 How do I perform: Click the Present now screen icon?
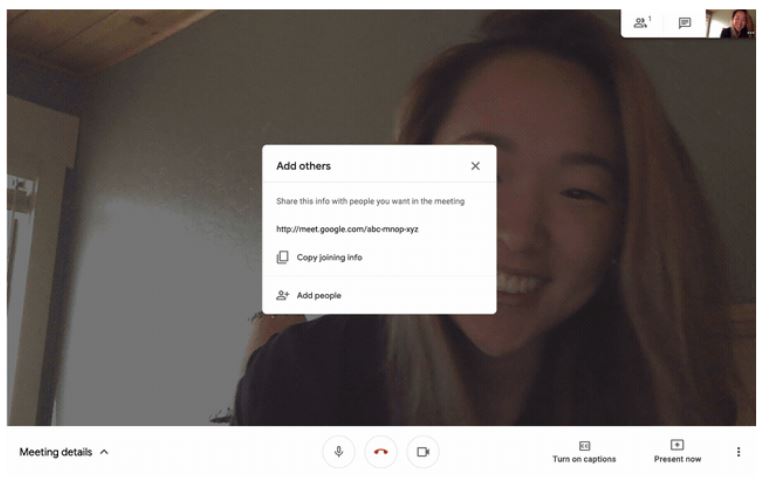click(677, 445)
